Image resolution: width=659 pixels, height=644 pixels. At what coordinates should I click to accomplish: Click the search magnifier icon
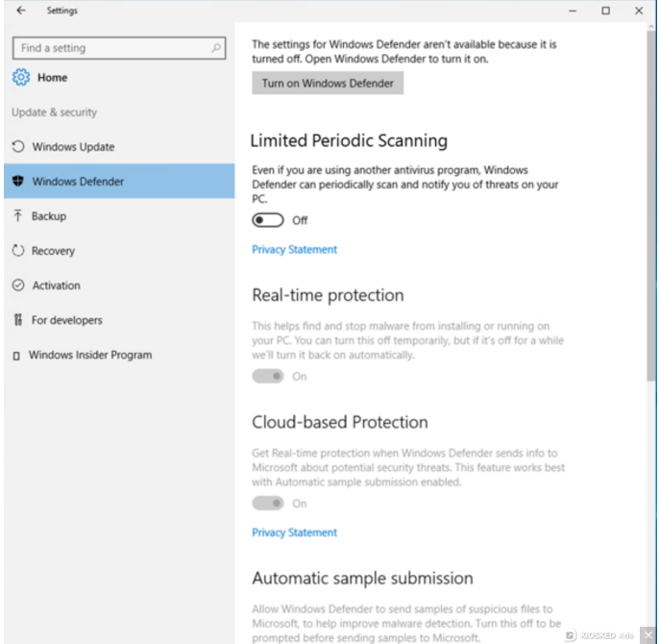point(217,48)
